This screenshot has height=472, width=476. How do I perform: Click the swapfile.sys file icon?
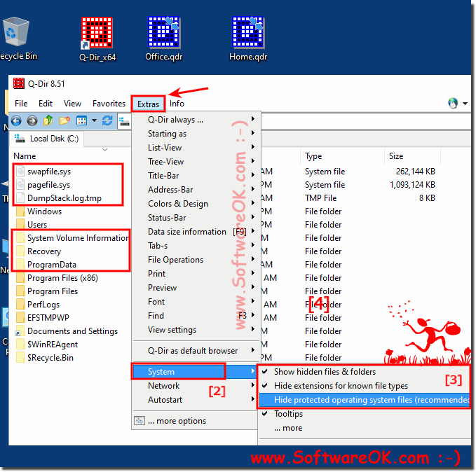(x=20, y=172)
